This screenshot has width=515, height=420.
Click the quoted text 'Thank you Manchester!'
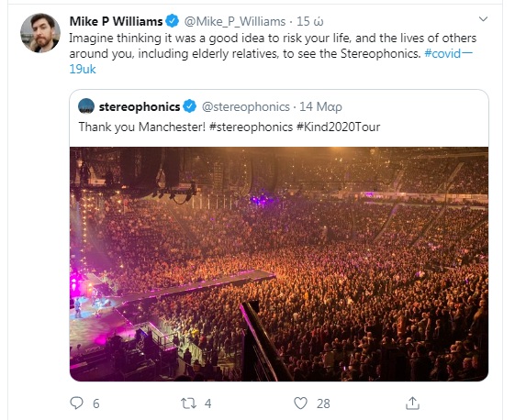[x=142, y=127]
